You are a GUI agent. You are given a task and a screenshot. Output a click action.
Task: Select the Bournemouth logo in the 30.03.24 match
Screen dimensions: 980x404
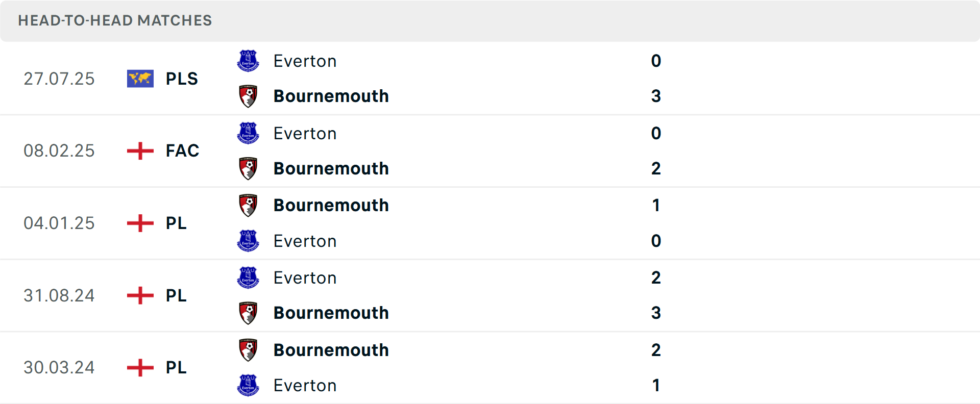248,350
